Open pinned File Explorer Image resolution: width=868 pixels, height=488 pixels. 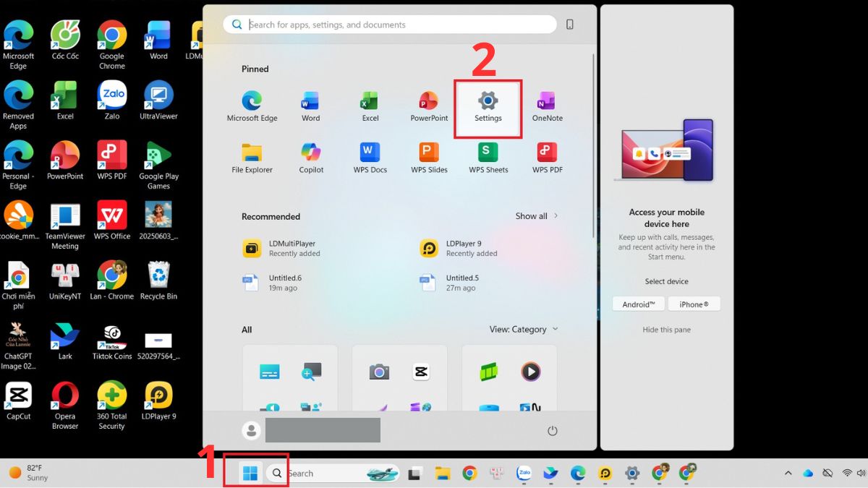pyautogui.click(x=252, y=158)
